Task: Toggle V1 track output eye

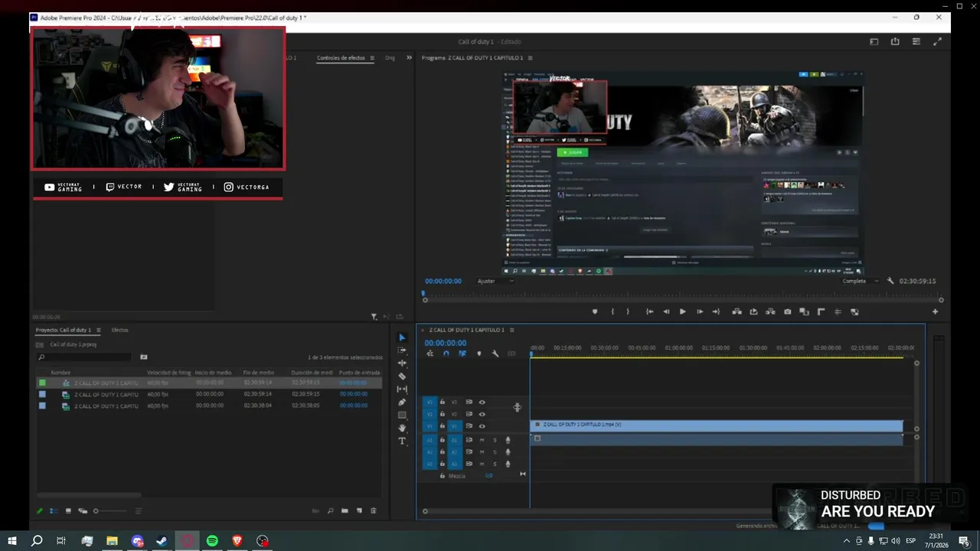Action: pyautogui.click(x=482, y=426)
